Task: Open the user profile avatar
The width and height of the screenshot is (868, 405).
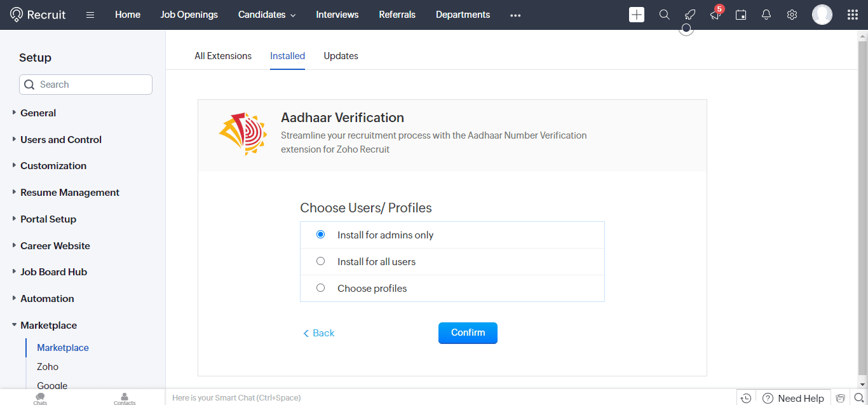Action: click(x=822, y=15)
